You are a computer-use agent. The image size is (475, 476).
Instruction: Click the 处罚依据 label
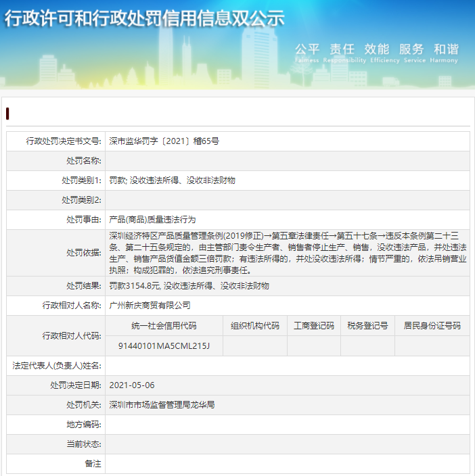[84, 253]
